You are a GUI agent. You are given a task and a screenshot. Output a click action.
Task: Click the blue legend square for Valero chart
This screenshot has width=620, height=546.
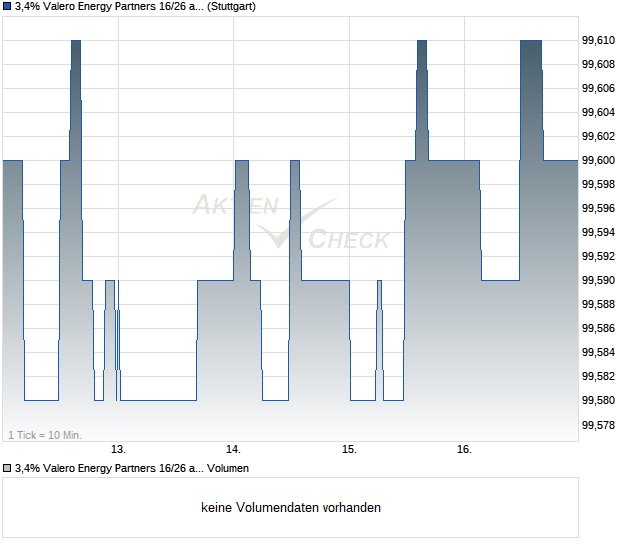point(7,6)
